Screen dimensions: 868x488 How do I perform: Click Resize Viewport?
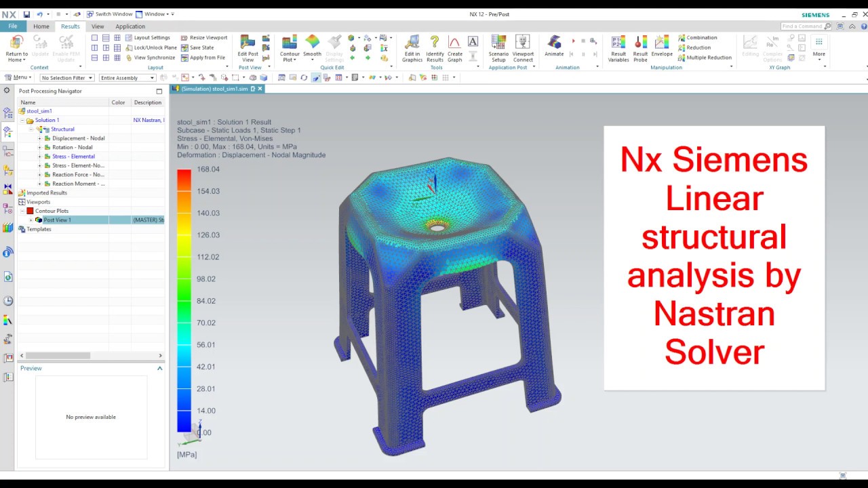[204, 38]
